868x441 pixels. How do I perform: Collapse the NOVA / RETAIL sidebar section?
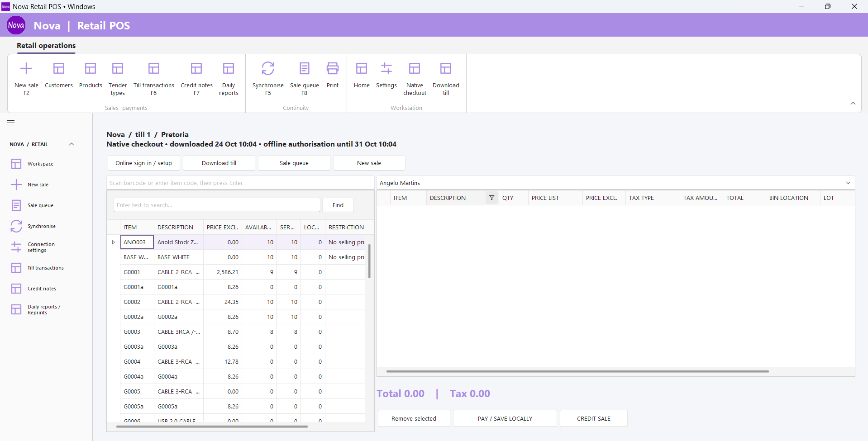pos(72,144)
